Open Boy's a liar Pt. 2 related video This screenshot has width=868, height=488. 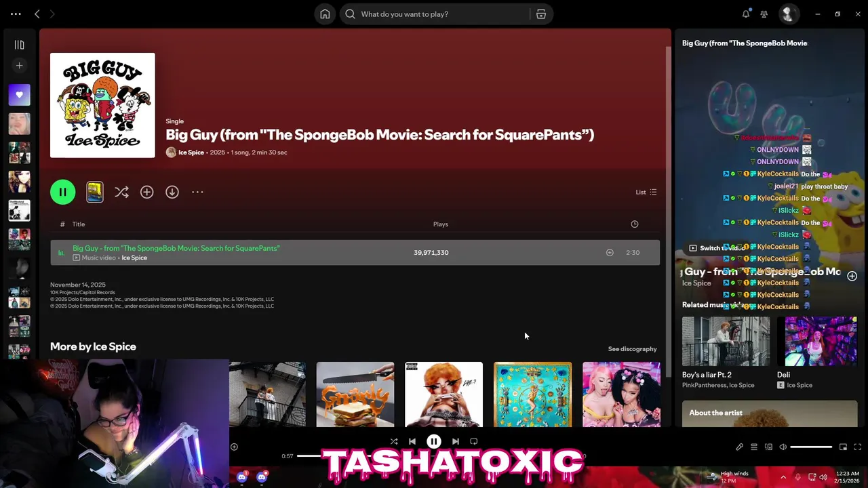point(726,352)
